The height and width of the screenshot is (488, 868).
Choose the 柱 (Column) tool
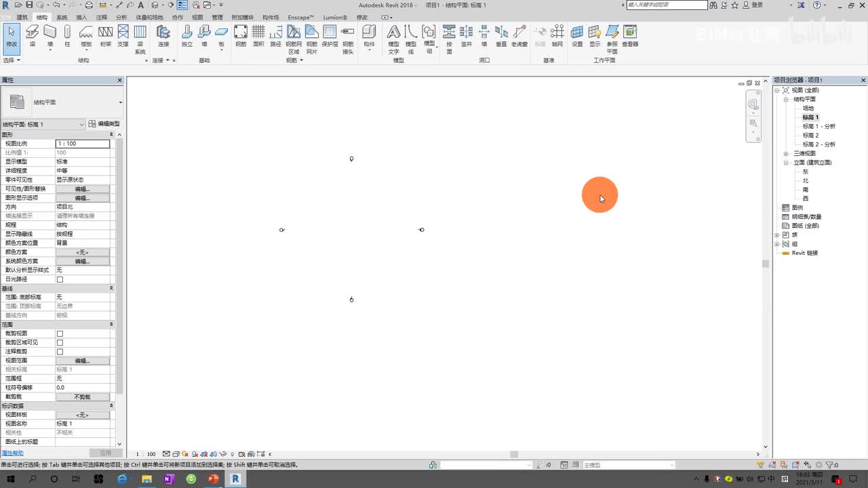[67, 36]
